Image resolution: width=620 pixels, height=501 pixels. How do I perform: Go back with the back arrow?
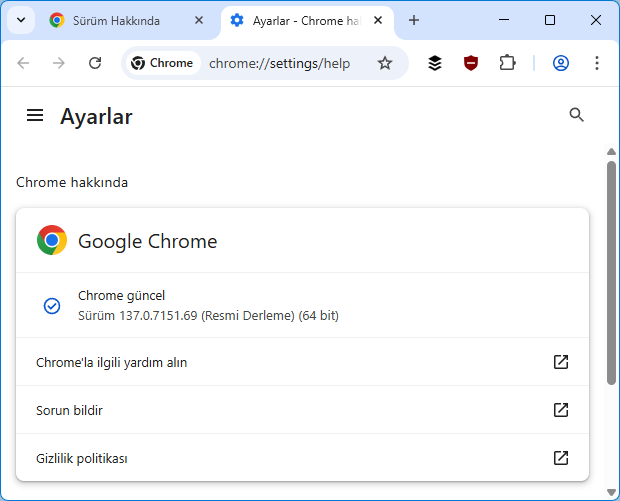[x=23, y=63]
